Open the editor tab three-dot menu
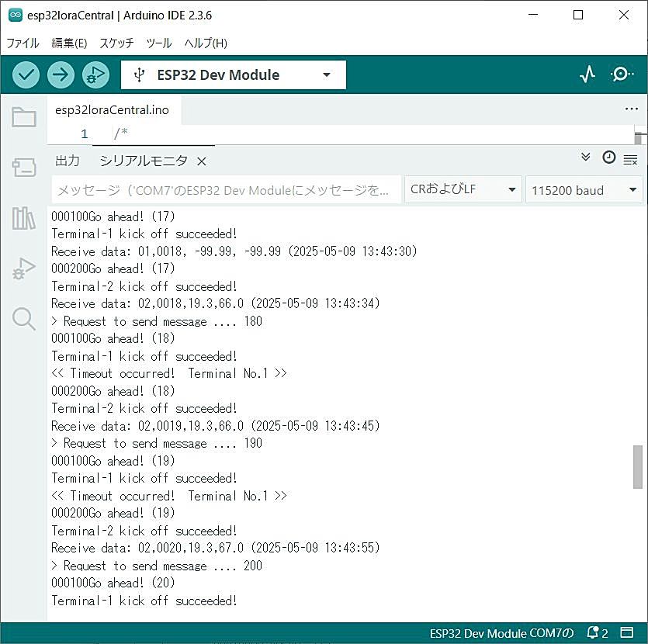Screen dimensions: 648x644 pyautogui.click(x=632, y=109)
